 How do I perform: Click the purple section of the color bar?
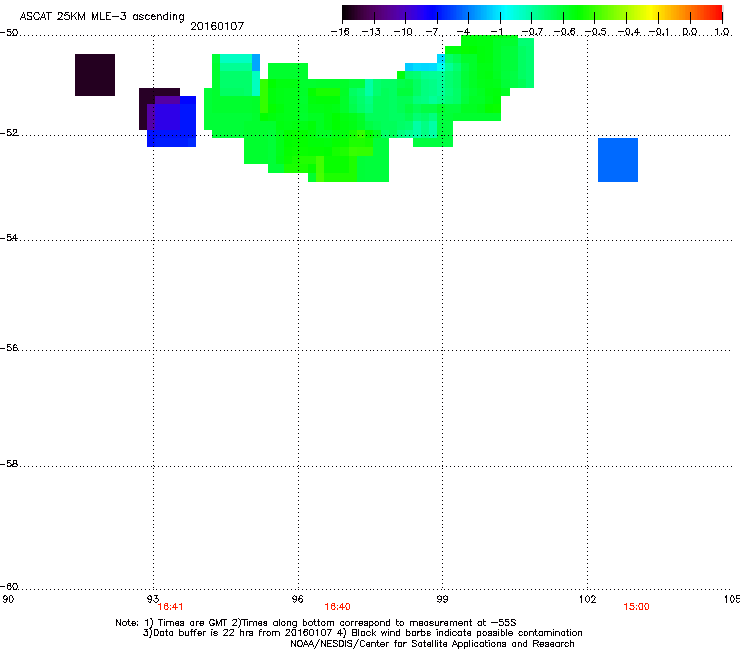[x=406, y=12]
